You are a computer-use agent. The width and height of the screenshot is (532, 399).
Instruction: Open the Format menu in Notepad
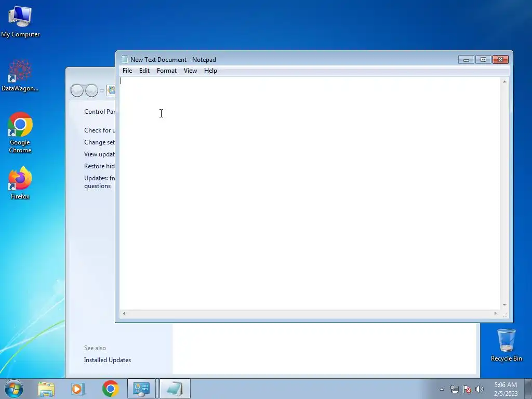tap(167, 71)
